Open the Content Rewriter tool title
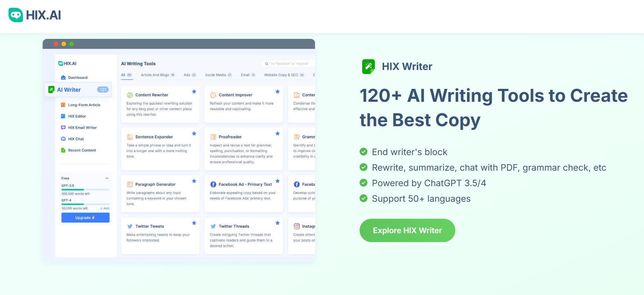Screen dimensions: 644x295 pos(152,95)
